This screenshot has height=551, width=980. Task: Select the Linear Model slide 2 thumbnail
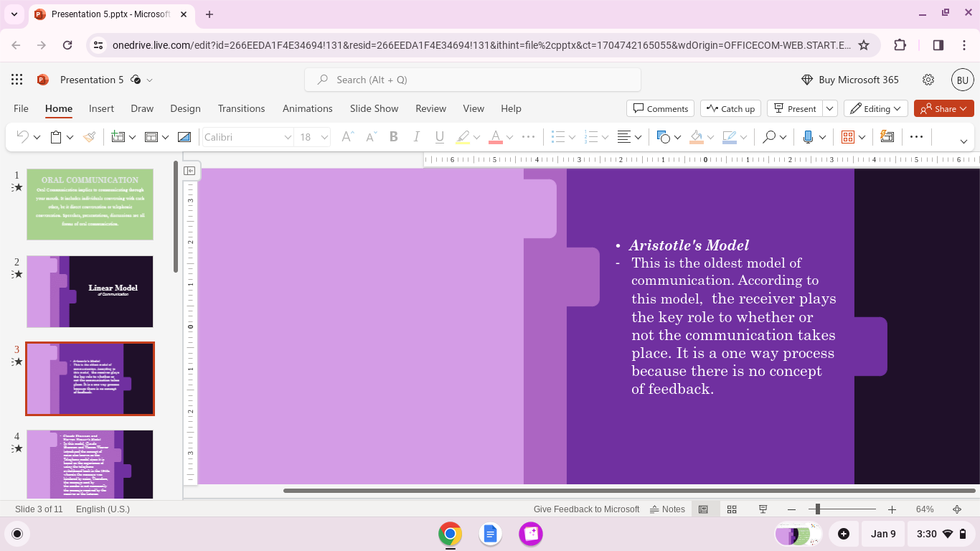tap(90, 291)
